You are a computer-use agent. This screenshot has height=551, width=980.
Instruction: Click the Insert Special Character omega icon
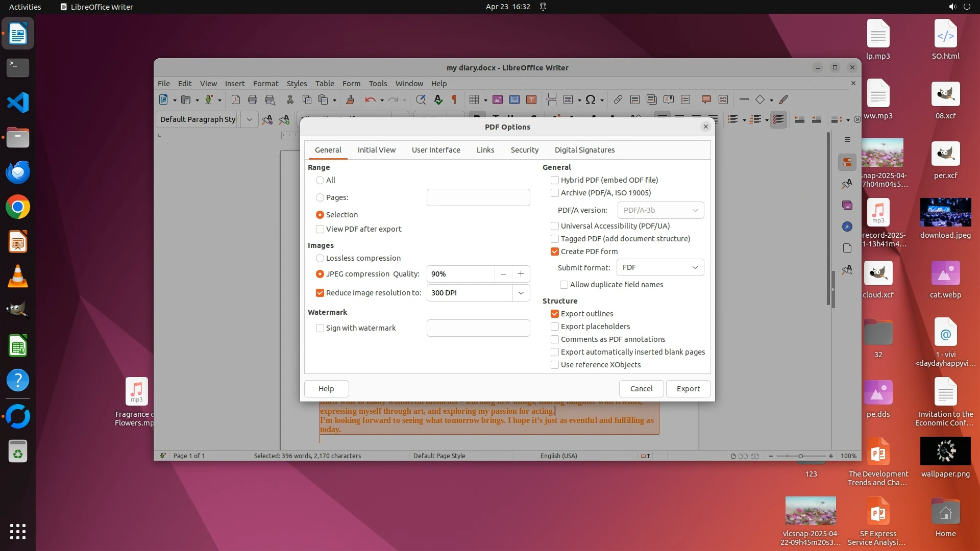(x=590, y=100)
